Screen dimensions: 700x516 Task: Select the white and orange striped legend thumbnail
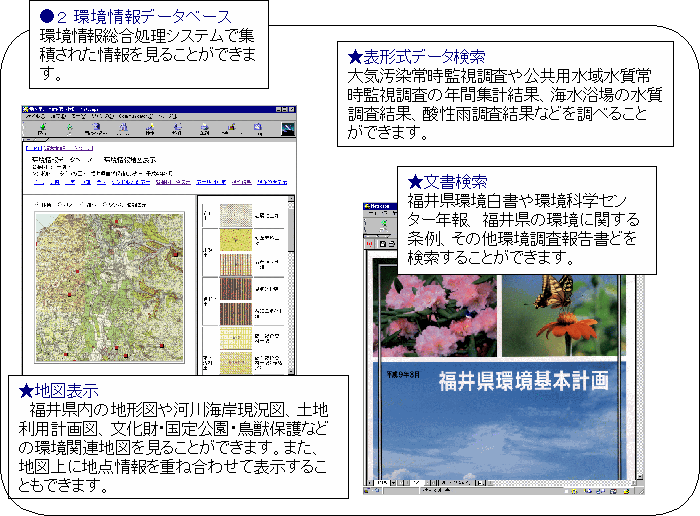point(236,264)
